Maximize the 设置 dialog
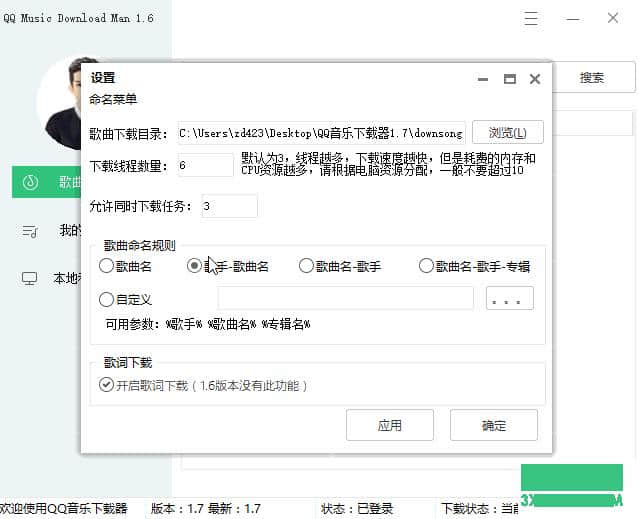The height and width of the screenshot is (519, 638). (510, 79)
